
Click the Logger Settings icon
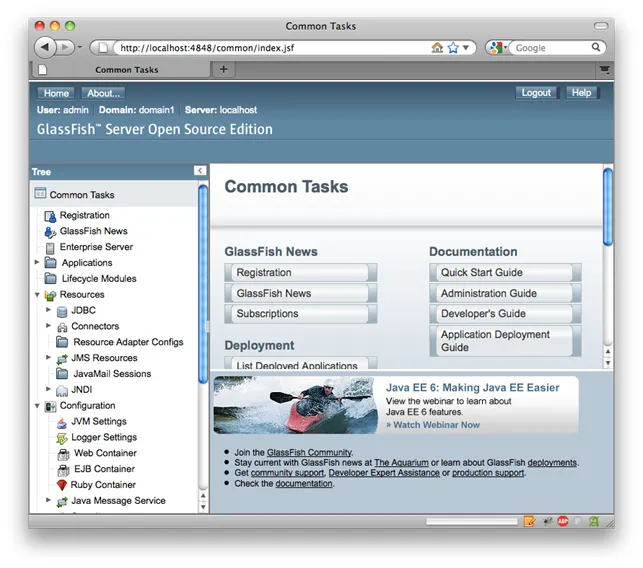[62, 438]
